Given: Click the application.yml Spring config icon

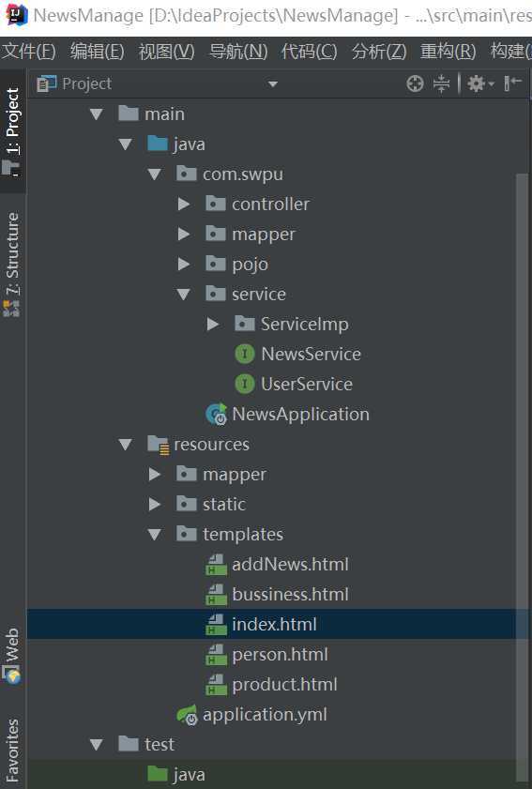Looking at the screenshot, I should 188,715.
